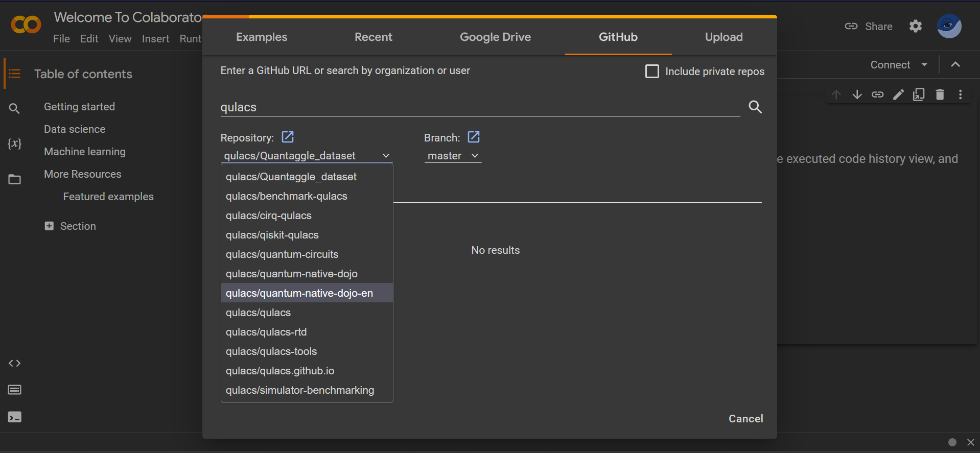Viewport: 980px width, 453px height.
Task: Go to Machine learning section
Action: coord(85,152)
